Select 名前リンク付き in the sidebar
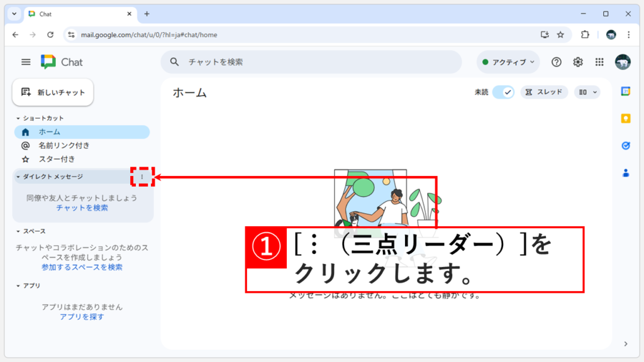 63,145
